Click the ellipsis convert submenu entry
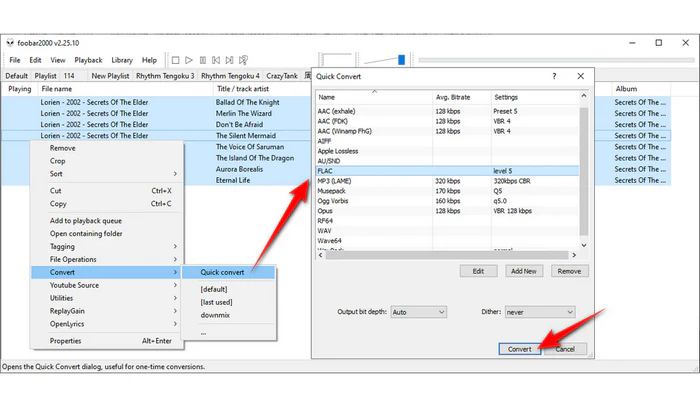The height and width of the screenshot is (407, 700). point(229,333)
